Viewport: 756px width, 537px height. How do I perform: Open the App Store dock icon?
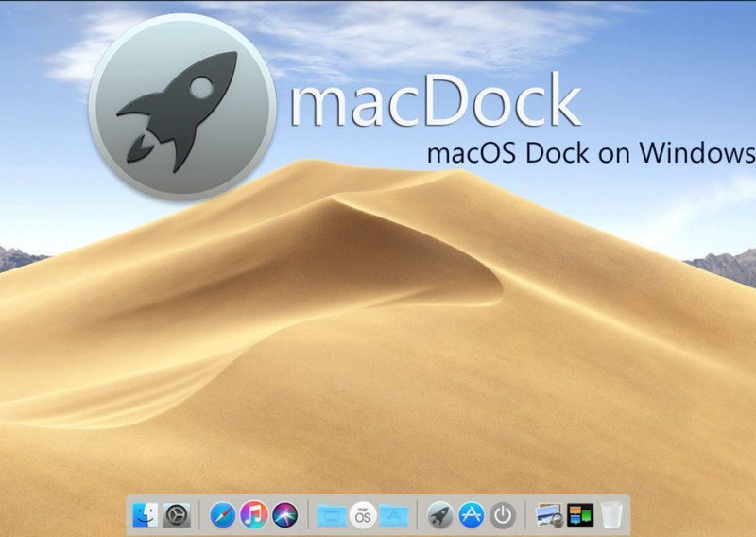click(x=472, y=515)
